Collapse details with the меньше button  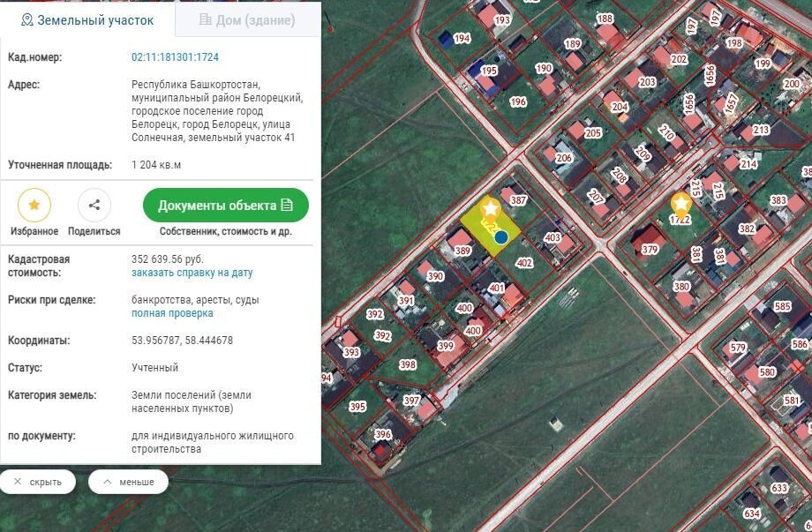tap(128, 482)
